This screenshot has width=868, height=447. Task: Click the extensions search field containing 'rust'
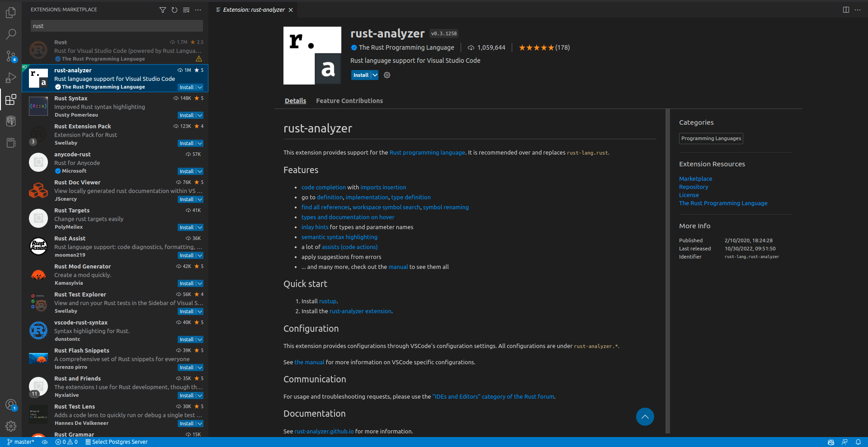[117, 26]
